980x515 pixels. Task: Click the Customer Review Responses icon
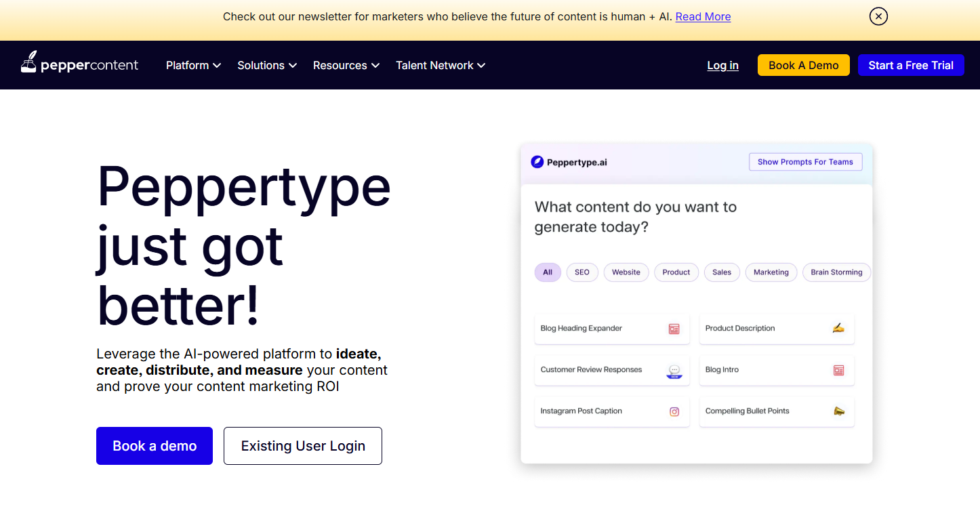(x=674, y=371)
